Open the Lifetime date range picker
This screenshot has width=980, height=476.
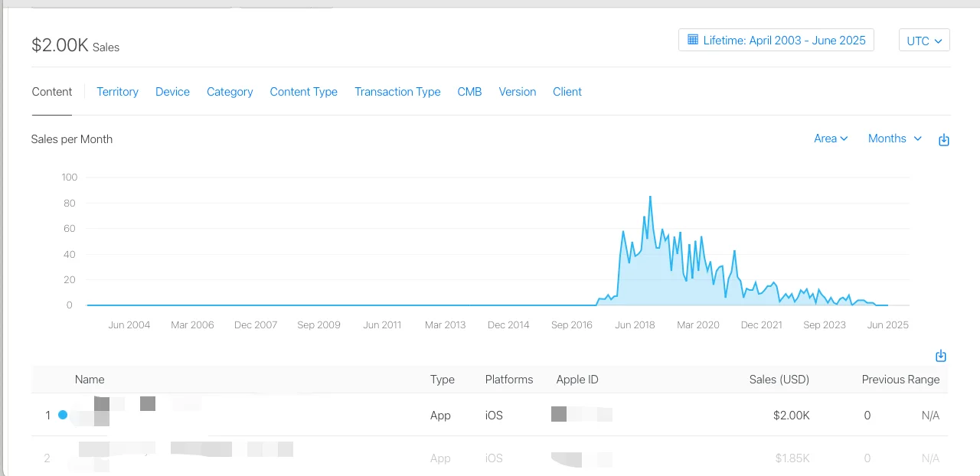[776, 41]
